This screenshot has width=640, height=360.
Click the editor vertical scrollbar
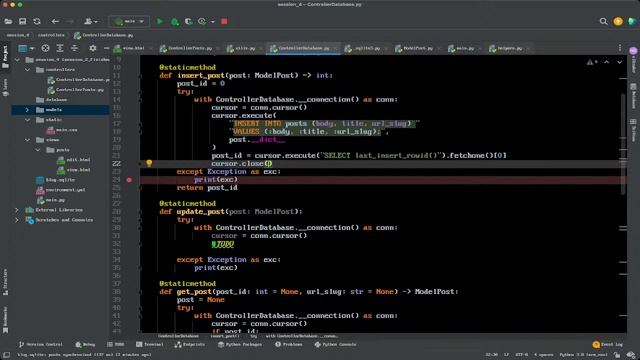click(x=623, y=143)
